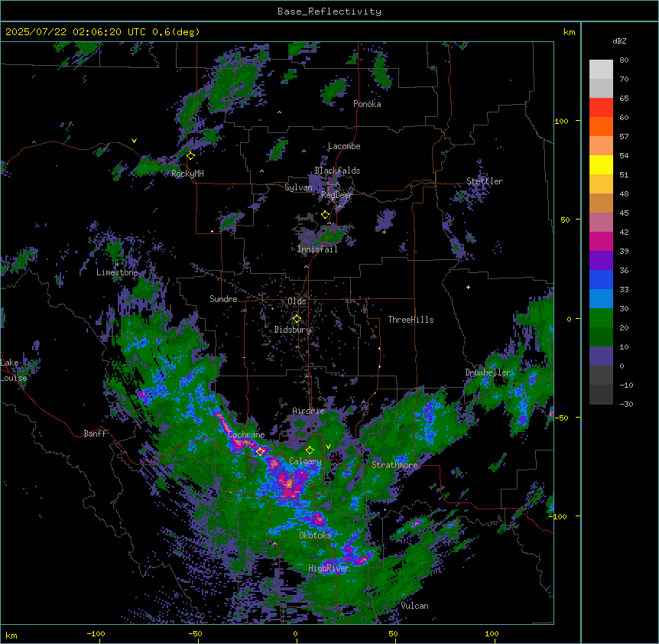Viewport: 659px width, 644px height.
Task: Select the purple 36–39 dBZ legend swatch
Action: [601, 261]
